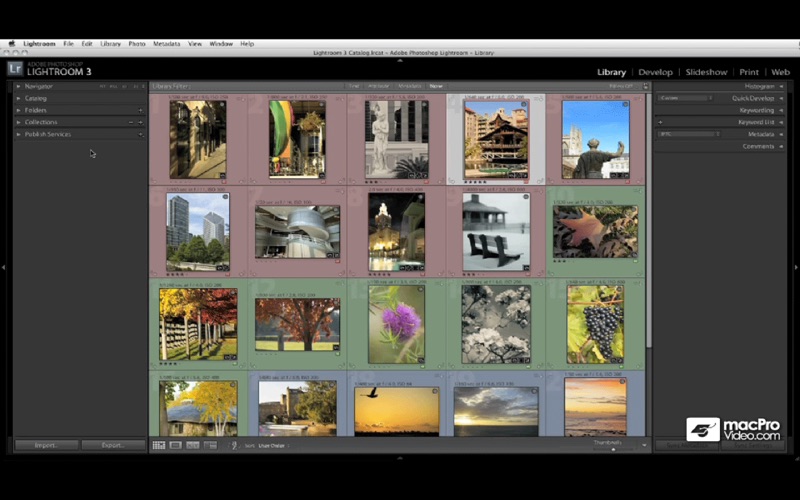Select the Metadata filter in Library Filter bar
800x500 pixels.
(410, 86)
